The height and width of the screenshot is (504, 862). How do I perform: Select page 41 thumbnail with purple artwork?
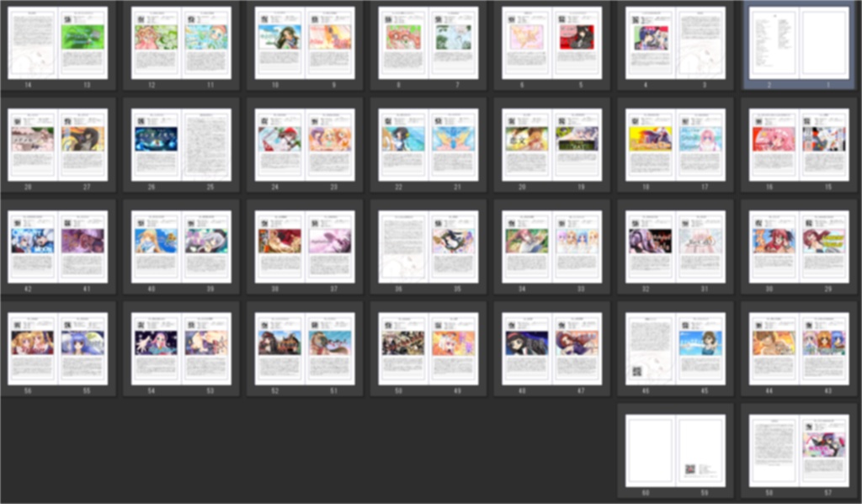coord(82,247)
